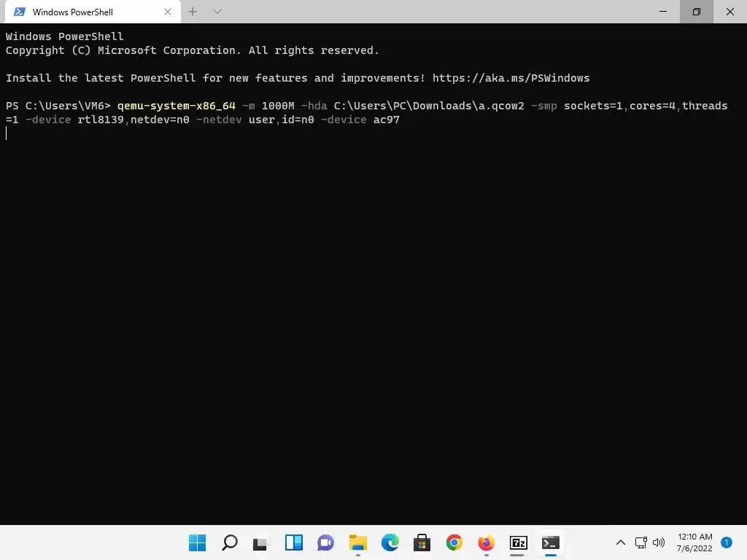Minimize the Terminal window
This screenshot has width=747, height=560.
point(663,12)
